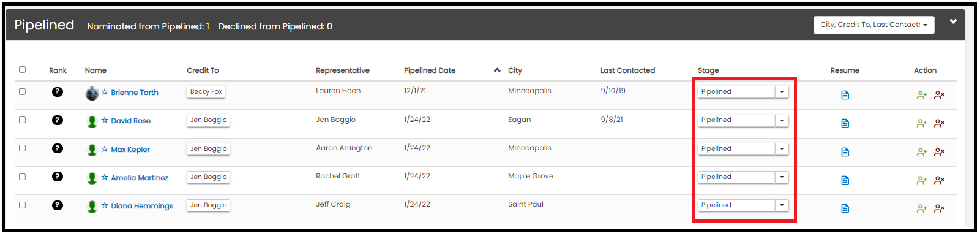Decline Max Kepler with red remove-person icon

point(939,151)
